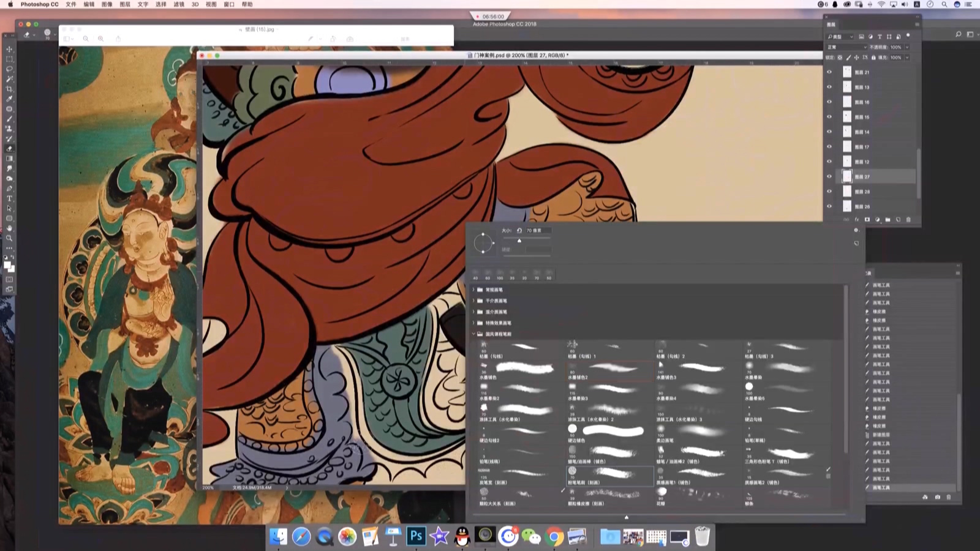The width and height of the screenshot is (980, 551).
Task: Click the new group folder icon
Action: pos(888,220)
